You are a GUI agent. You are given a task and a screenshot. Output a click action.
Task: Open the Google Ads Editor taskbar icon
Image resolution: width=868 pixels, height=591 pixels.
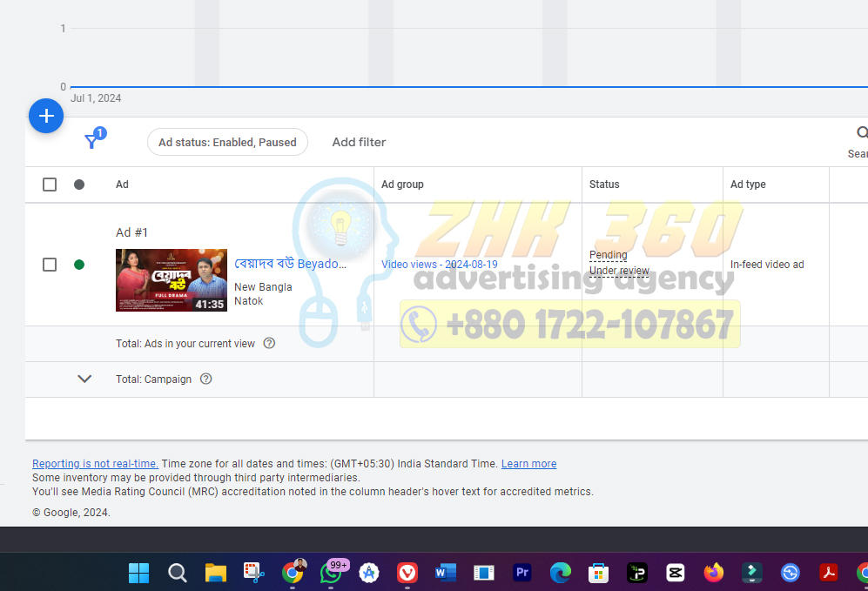point(368,573)
